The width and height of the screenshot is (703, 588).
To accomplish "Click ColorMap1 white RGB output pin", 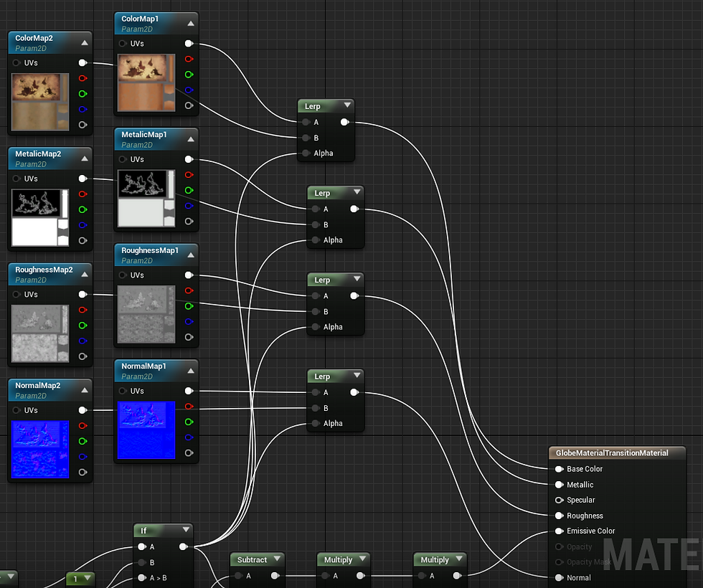I will (189, 44).
